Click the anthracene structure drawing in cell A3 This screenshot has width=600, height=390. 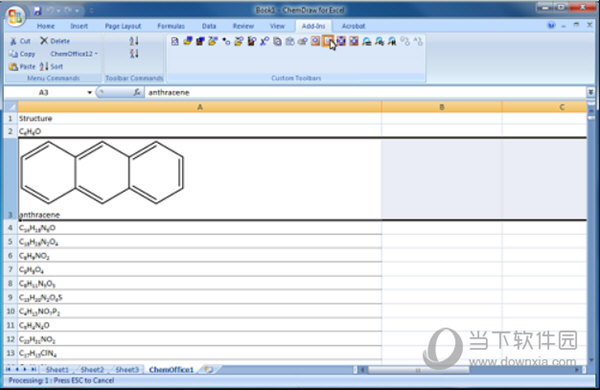pos(102,172)
